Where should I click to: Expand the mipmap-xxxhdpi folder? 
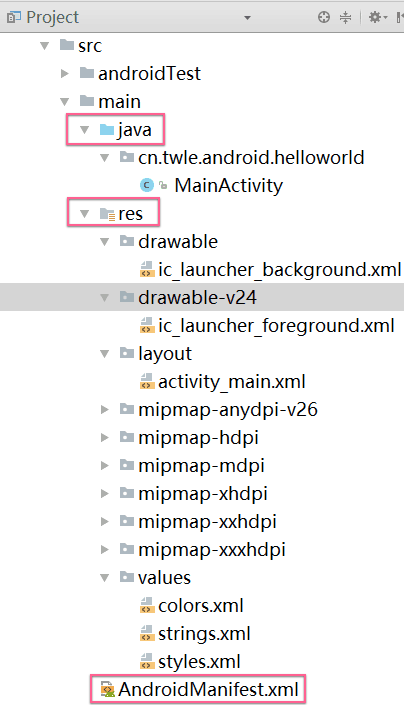[x=105, y=549]
